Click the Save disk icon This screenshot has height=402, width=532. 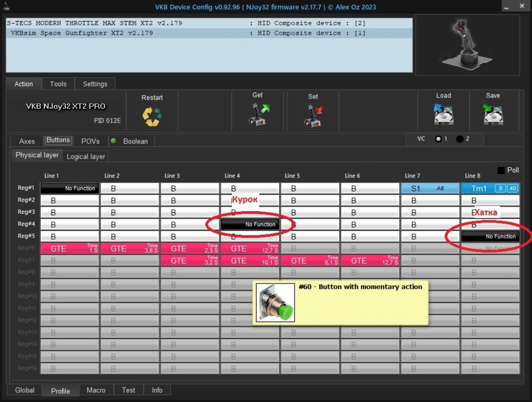click(x=493, y=114)
